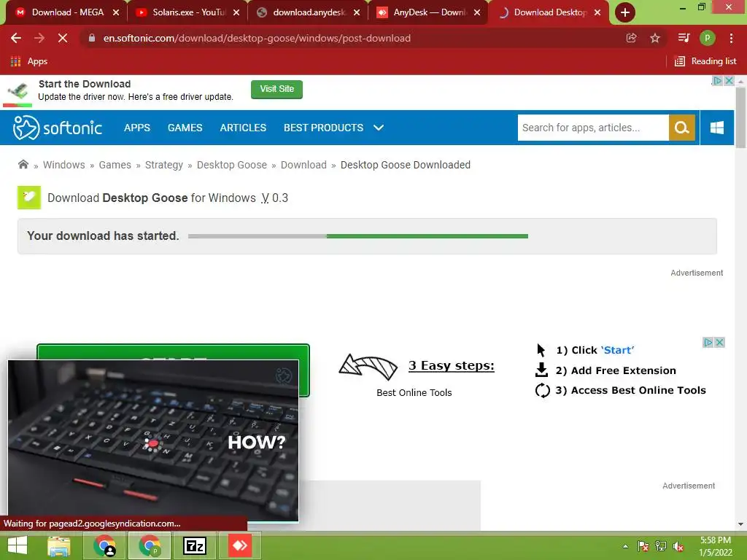
Task: Close the 3 Easy steps ad
Action: [x=720, y=343]
